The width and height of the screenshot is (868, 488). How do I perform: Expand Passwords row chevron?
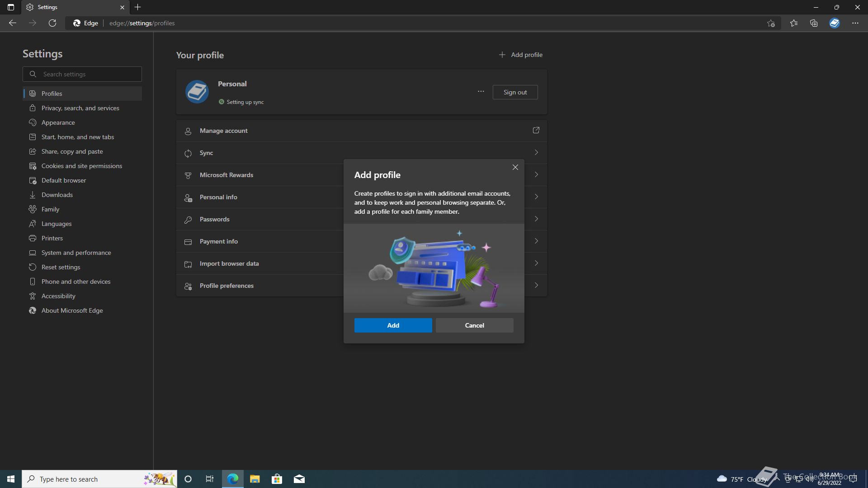pos(536,219)
